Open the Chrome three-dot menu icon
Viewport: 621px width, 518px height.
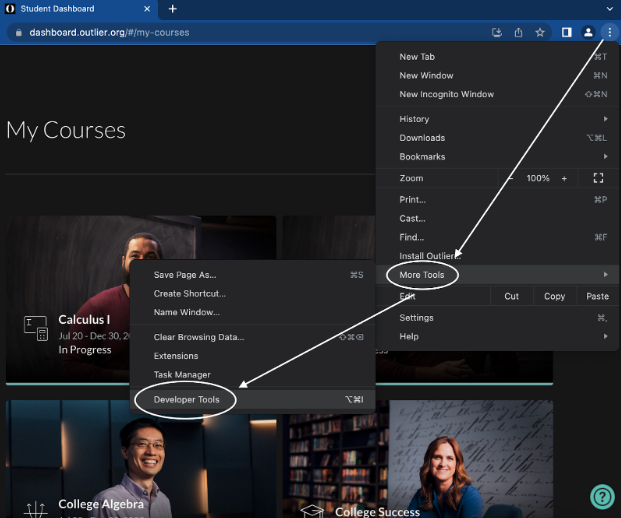click(x=610, y=32)
